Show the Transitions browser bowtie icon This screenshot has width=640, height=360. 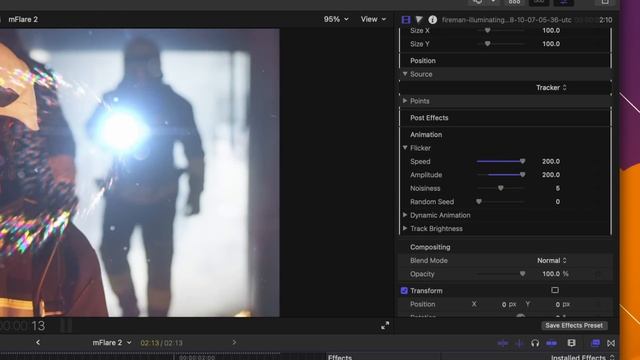pyautogui.click(x=611, y=343)
